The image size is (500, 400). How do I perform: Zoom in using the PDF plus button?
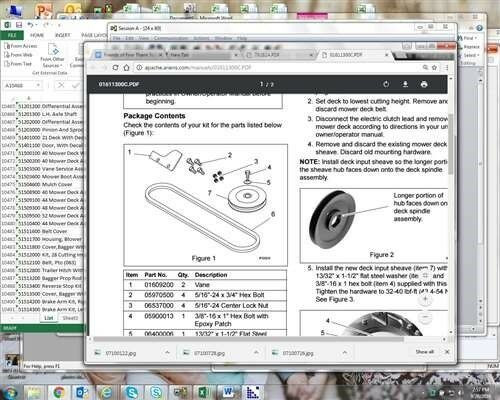coord(425,299)
